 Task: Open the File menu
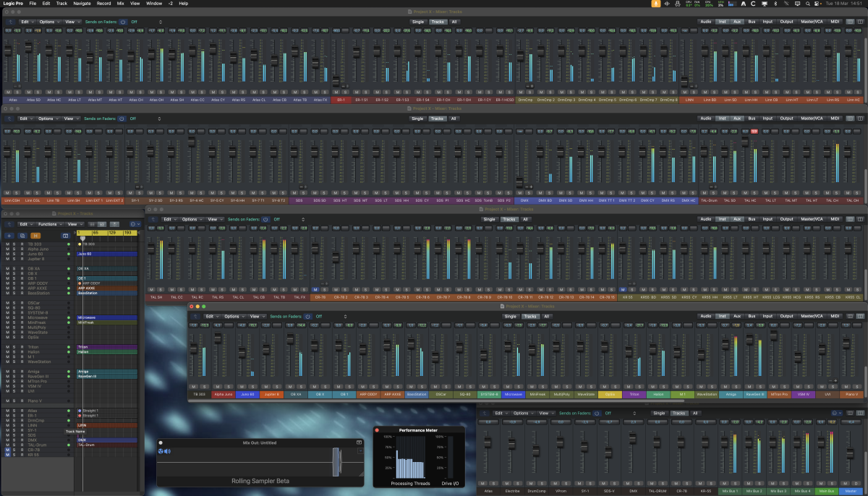pos(33,4)
